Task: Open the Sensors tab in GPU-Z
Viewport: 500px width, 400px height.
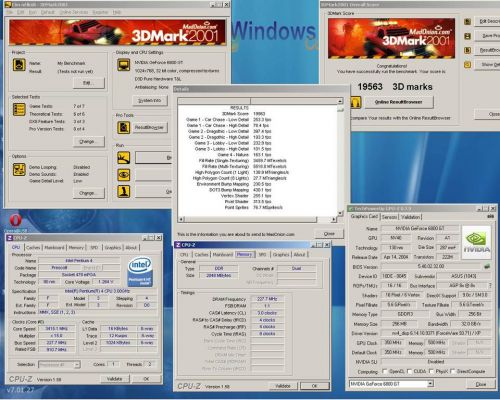Action: (x=389, y=217)
